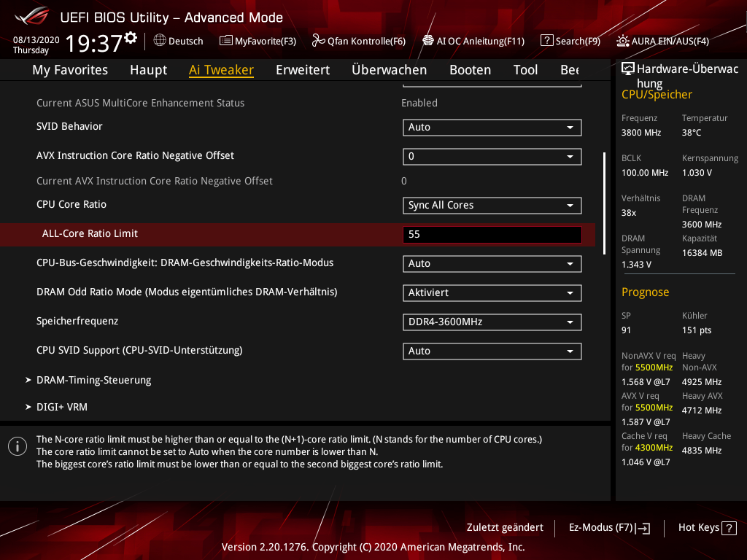The height and width of the screenshot is (560, 747).
Task: Open time settings gear icon
Action: tap(131, 38)
